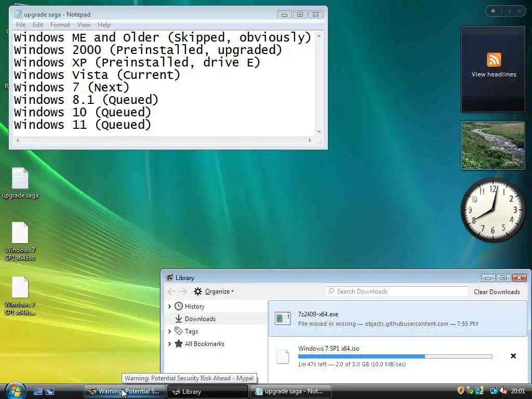Screen dimensions: 532x399
Task: Click the tray icon left of network icon
Action: [480, 391]
